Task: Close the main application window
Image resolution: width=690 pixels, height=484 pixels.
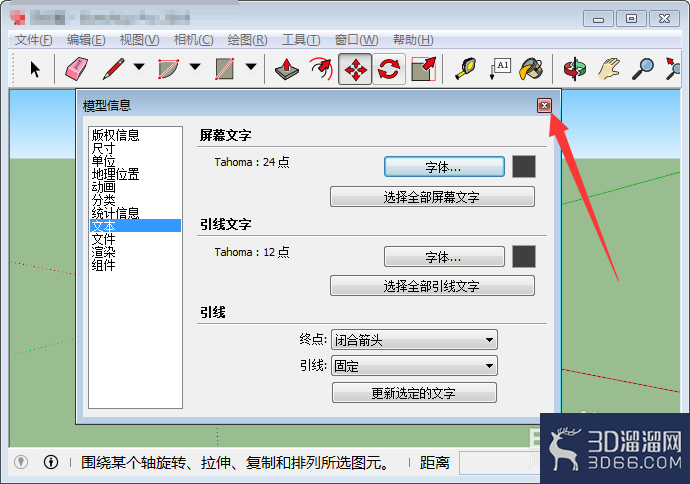Action: pos(664,19)
